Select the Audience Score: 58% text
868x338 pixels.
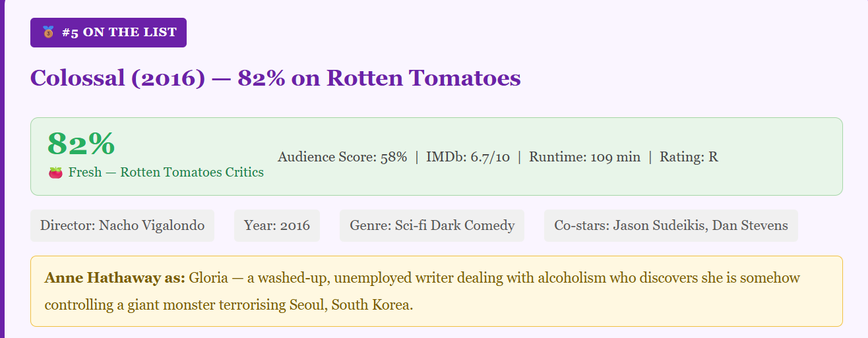pos(342,157)
